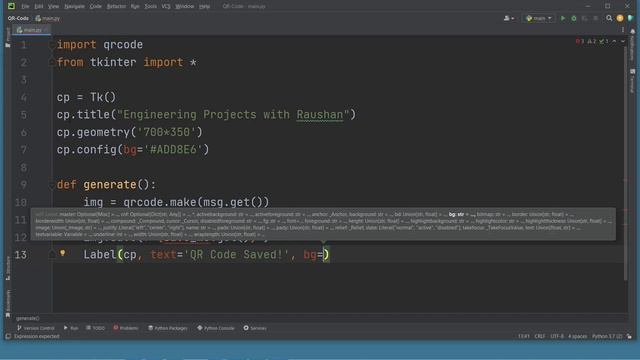
Task: Open the Problems tool window tab
Action: 126,328
